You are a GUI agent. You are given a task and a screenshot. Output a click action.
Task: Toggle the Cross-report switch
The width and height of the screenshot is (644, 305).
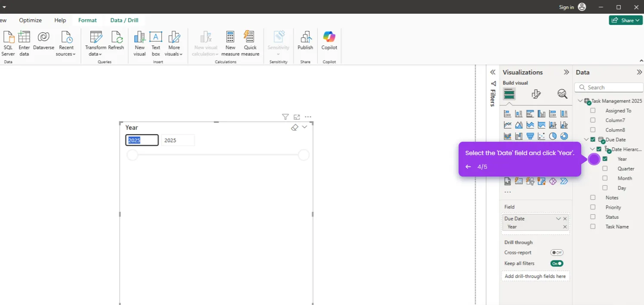(557, 253)
